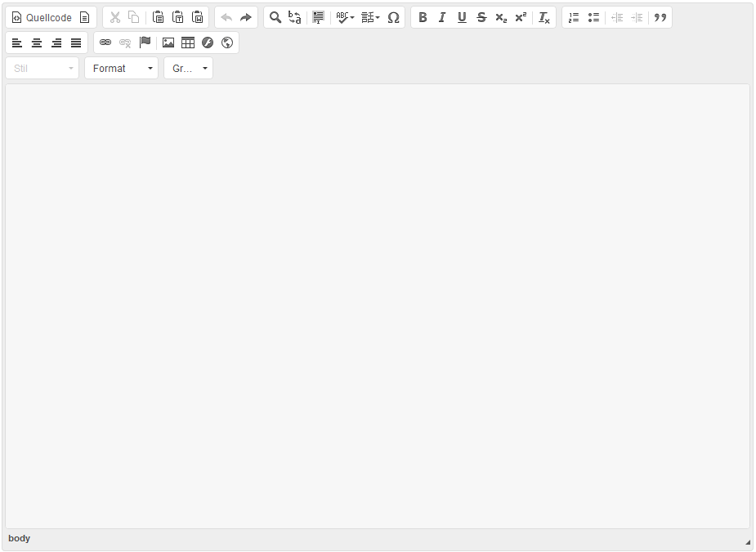This screenshot has height=552, width=756.
Task: Click the insert Table icon
Action: (x=188, y=43)
